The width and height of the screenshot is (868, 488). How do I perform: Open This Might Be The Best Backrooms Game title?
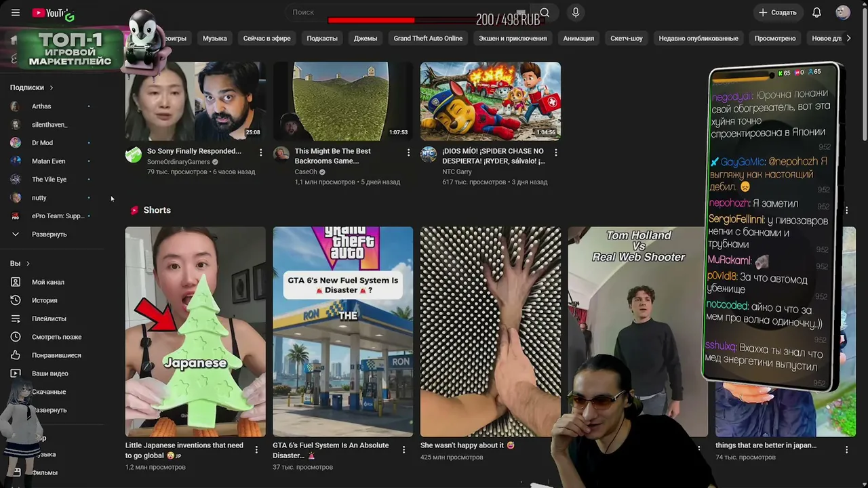pyautogui.click(x=333, y=156)
